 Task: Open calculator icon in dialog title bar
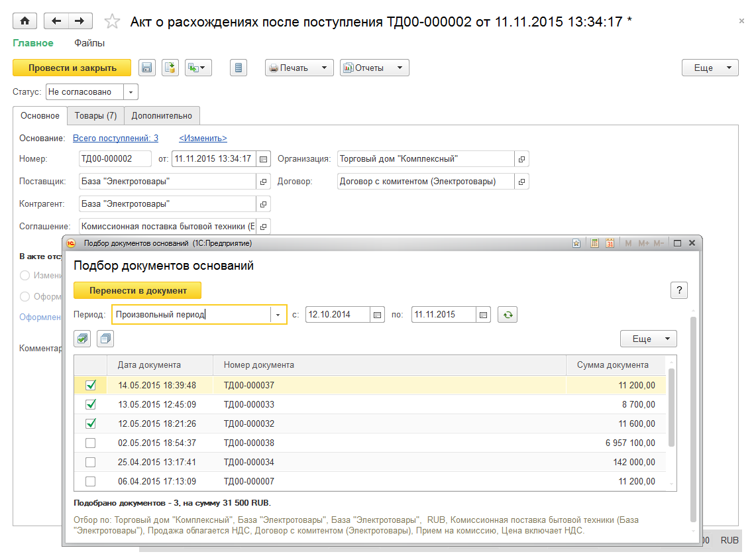pyautogui.click(x=594, y=243)
